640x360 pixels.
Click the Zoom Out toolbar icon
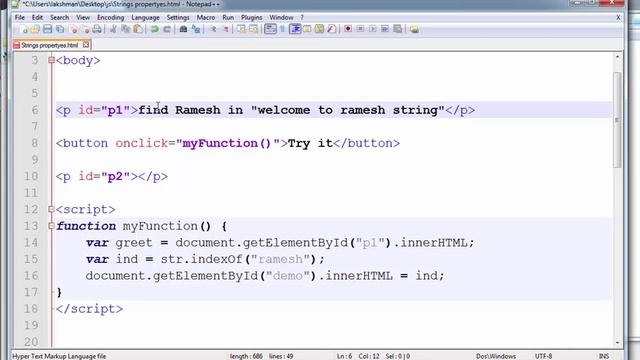(225, 29)
